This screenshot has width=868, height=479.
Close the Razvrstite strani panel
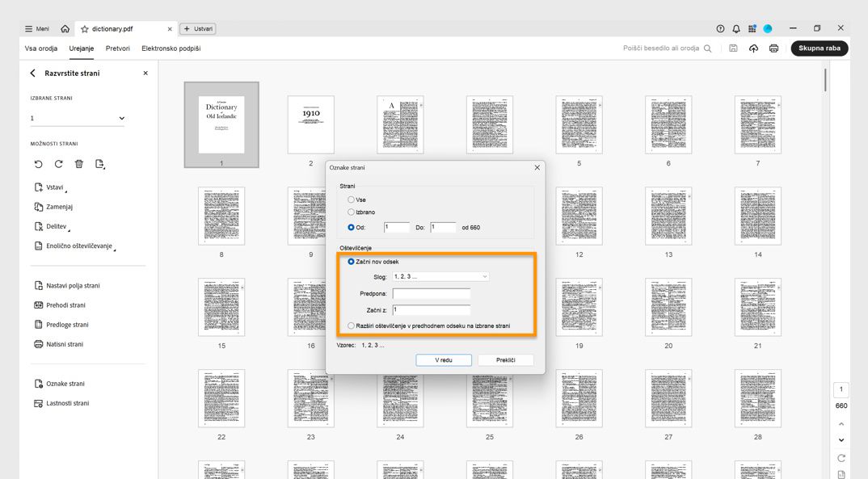pos(145,73)
